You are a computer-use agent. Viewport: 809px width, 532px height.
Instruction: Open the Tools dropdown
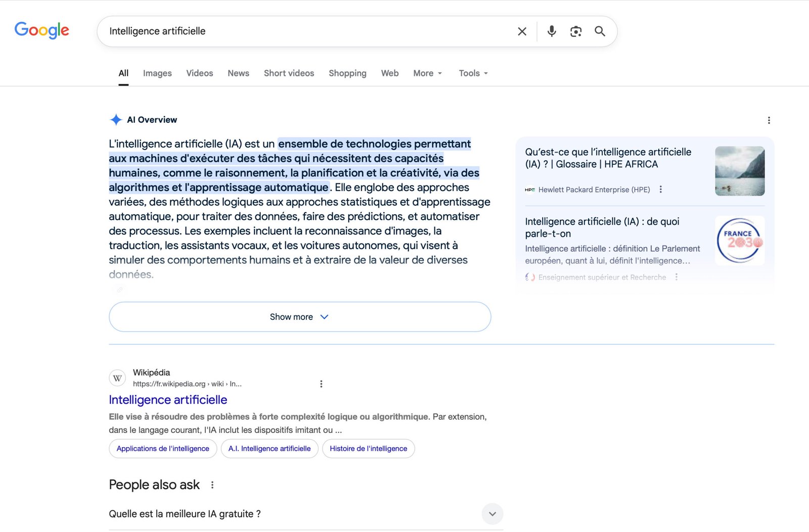pyautogui.click(x=473, y=73)
